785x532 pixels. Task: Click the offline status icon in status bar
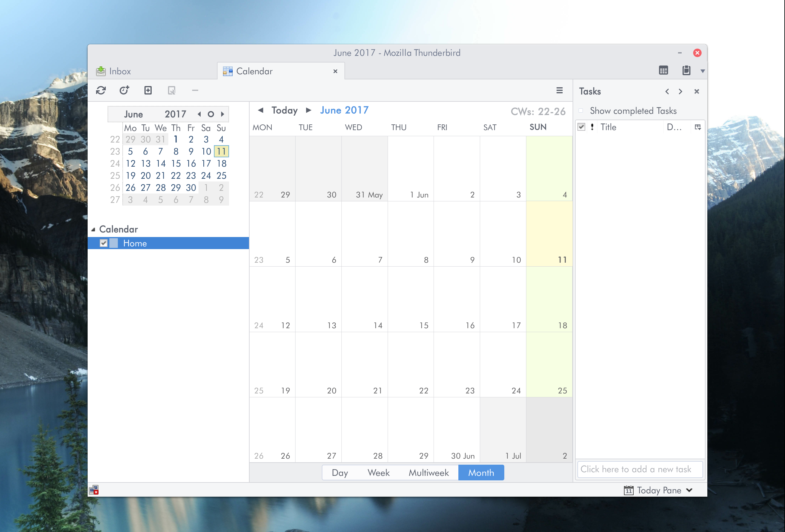click(x=94, y=490)
